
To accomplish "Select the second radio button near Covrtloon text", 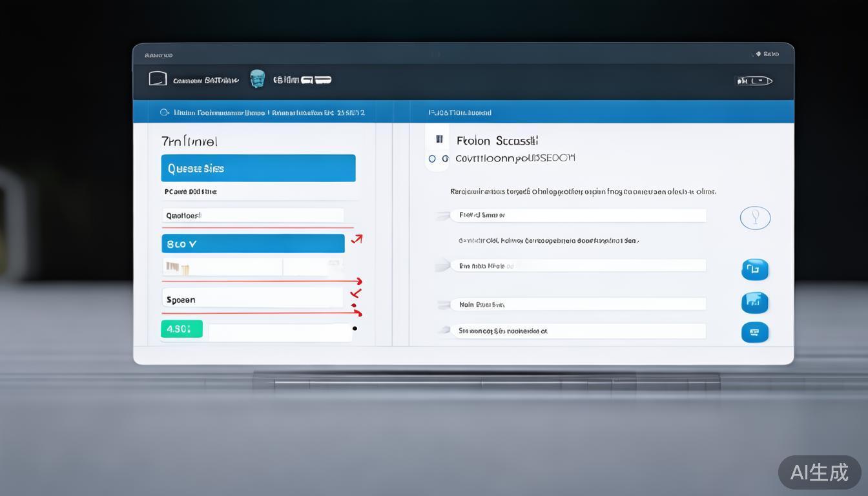I will pyautogui.click(x=445, y=158).
